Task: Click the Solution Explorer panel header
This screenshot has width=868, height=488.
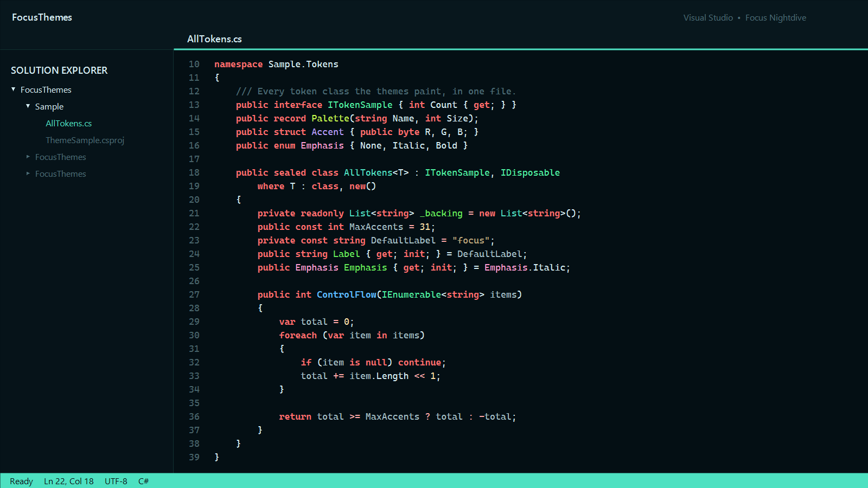Action: coord(59,70)
